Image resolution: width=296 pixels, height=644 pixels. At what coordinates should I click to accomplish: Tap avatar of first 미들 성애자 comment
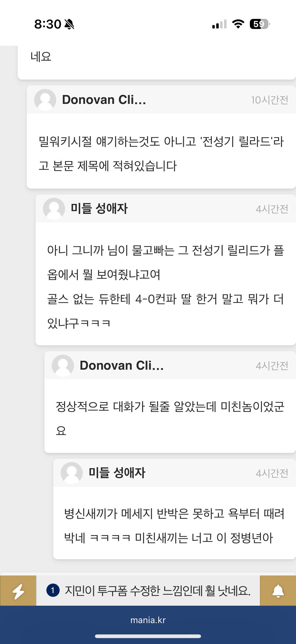click(x=54, y=209)
